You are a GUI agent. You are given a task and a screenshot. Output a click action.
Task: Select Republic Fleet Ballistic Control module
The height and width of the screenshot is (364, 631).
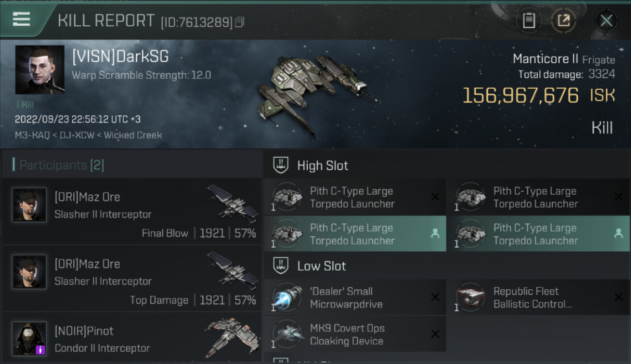(539, 298)
